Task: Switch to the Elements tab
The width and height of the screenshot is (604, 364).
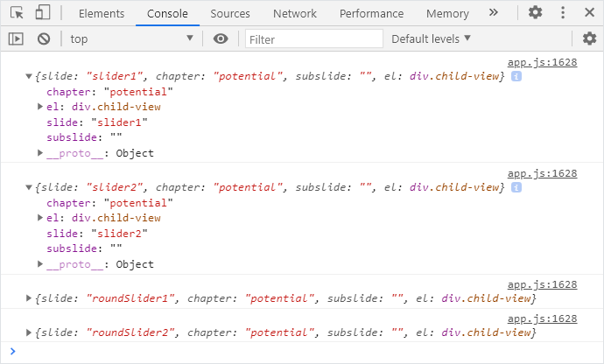Action: tap(101, 14)
